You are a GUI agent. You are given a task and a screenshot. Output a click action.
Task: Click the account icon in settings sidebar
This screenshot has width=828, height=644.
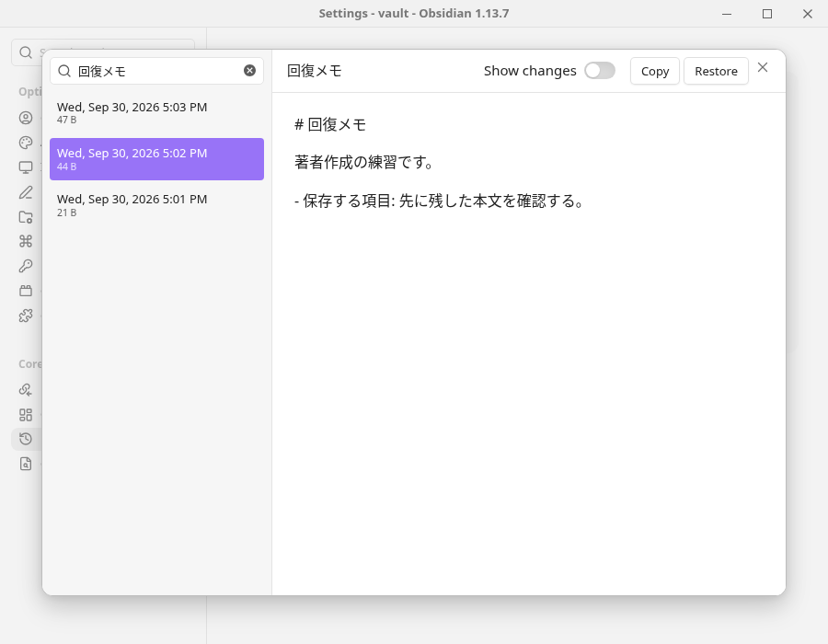pyautogui.click(x=26, y=118)
